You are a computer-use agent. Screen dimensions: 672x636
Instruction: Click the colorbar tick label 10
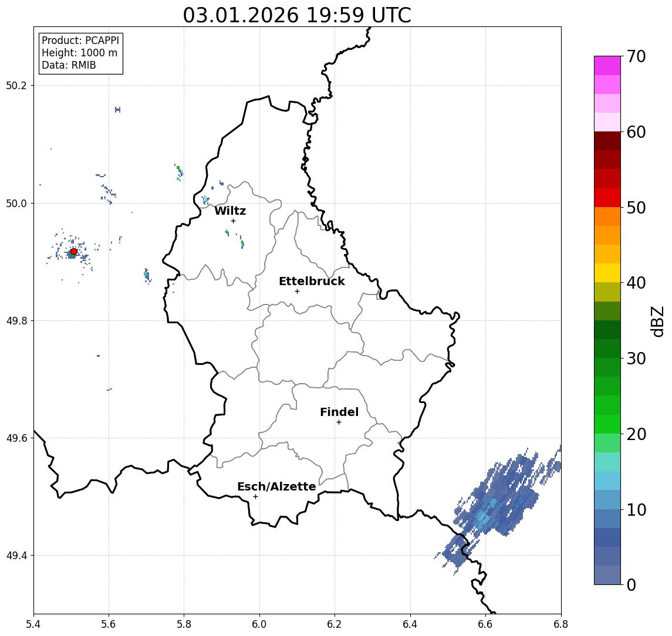[636, 510]
